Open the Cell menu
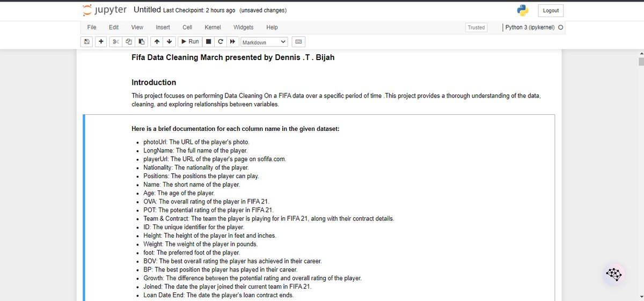 (187, 27)
